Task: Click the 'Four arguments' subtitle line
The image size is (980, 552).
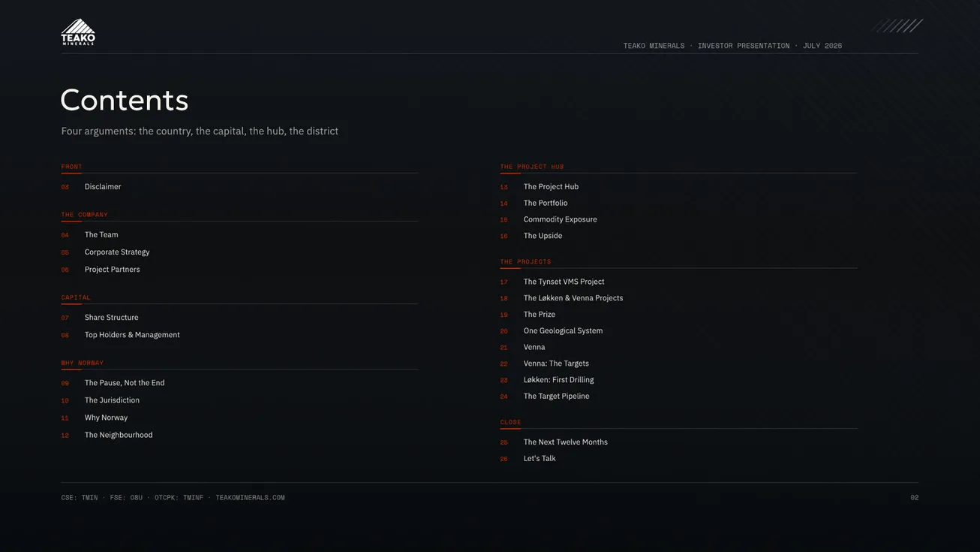Action: 200,131
